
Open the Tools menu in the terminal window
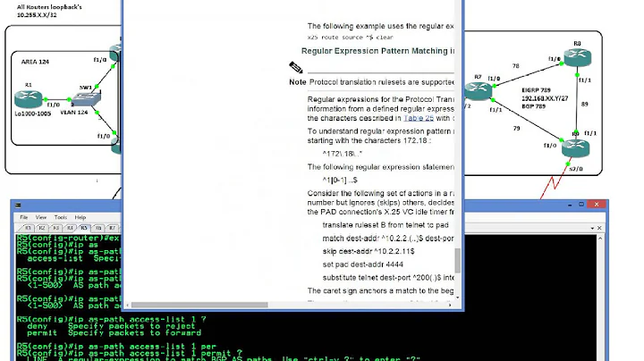[61, 217]
